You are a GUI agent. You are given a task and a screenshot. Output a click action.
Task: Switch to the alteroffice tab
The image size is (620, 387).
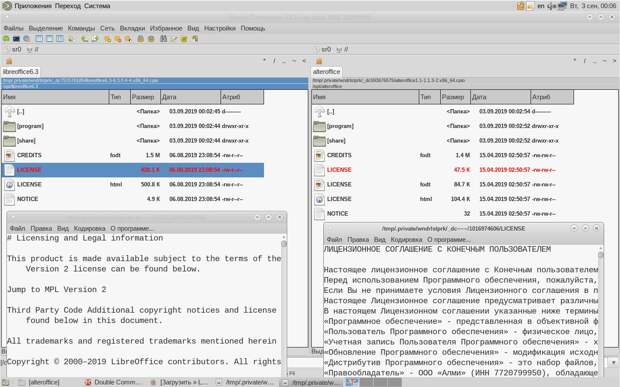(x=326, y=72)
